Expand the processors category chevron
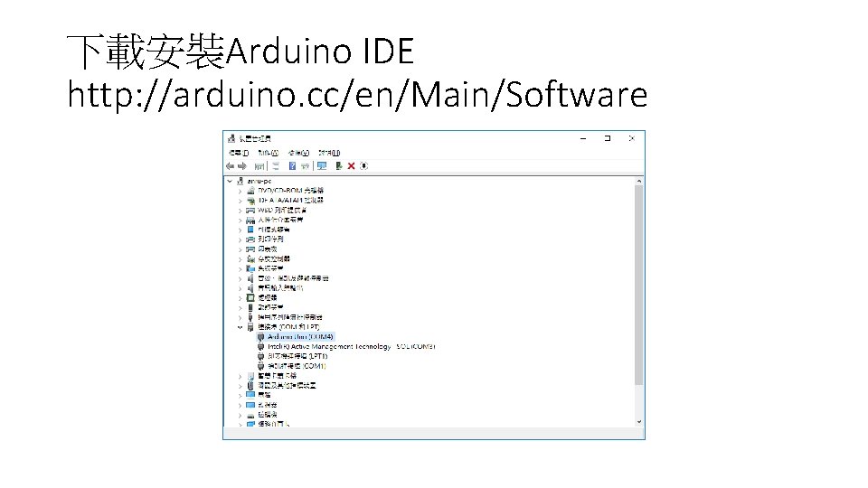This screenshot has width=868, height=488. (241, 297)
